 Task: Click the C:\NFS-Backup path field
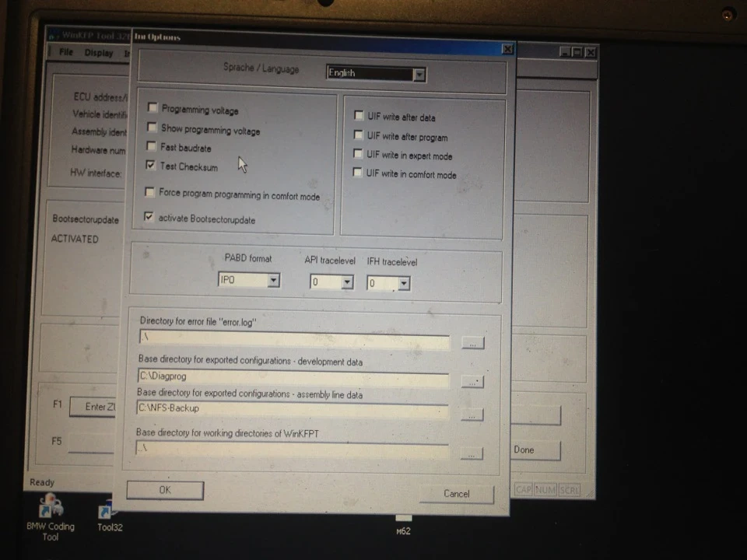[x=293, y=410]
